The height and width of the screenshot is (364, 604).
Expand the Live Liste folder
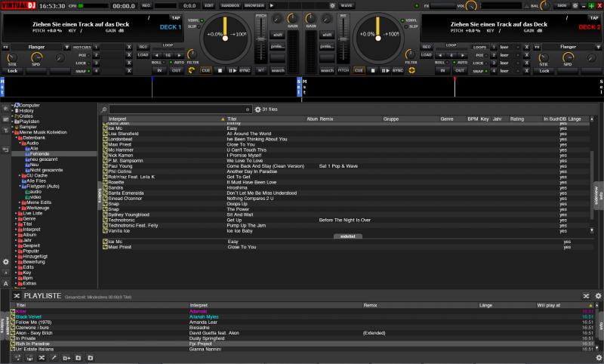(14, 214)
